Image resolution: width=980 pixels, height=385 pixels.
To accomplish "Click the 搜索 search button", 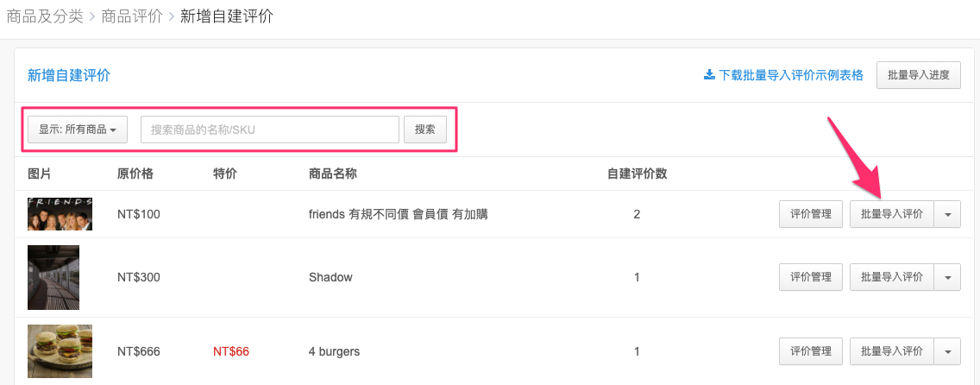I will click(425, 130).
